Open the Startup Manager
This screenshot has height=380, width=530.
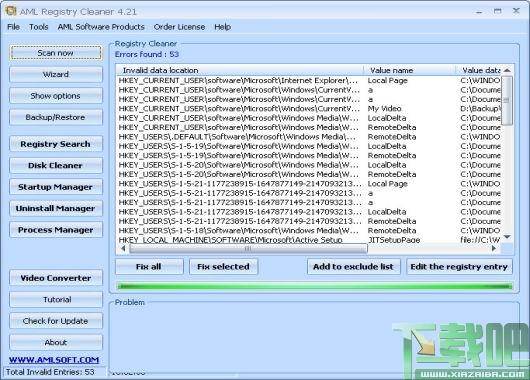(56, 187)
